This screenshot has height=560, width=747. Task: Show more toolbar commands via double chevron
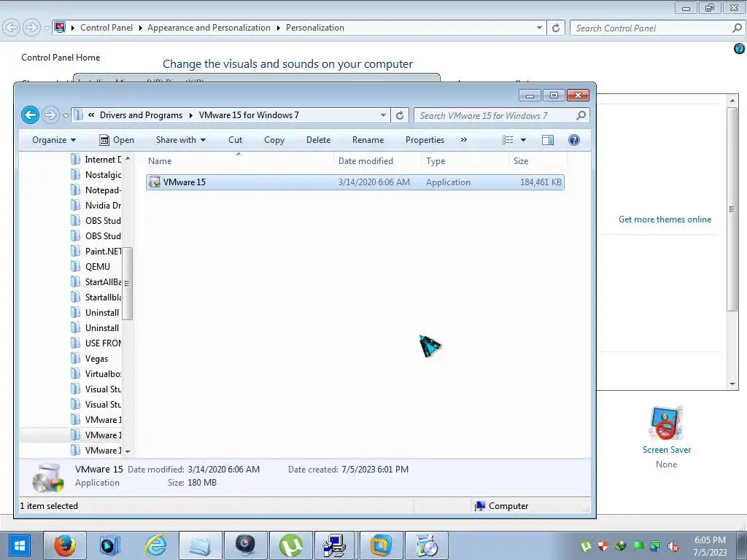pyautogui.click(x=463, y=140)
